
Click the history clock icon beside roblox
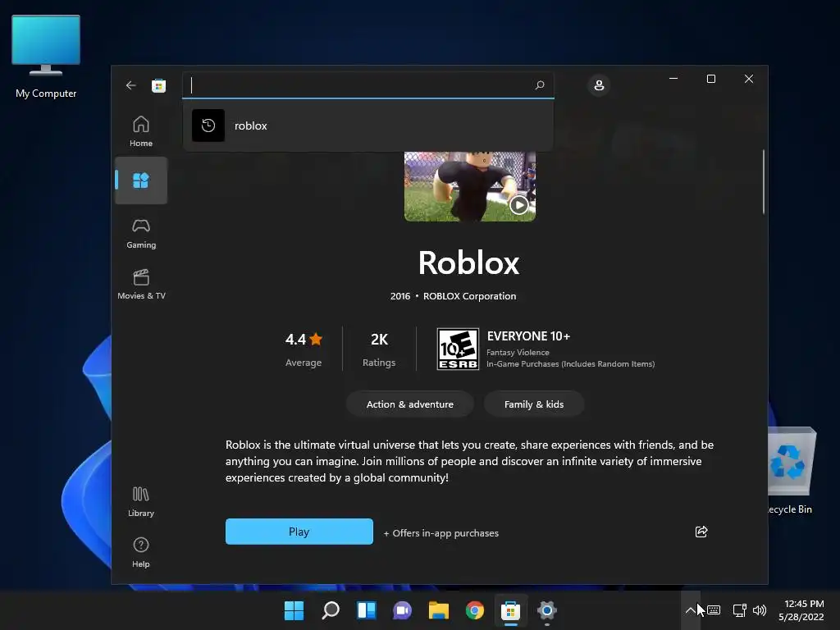[208, 126]
